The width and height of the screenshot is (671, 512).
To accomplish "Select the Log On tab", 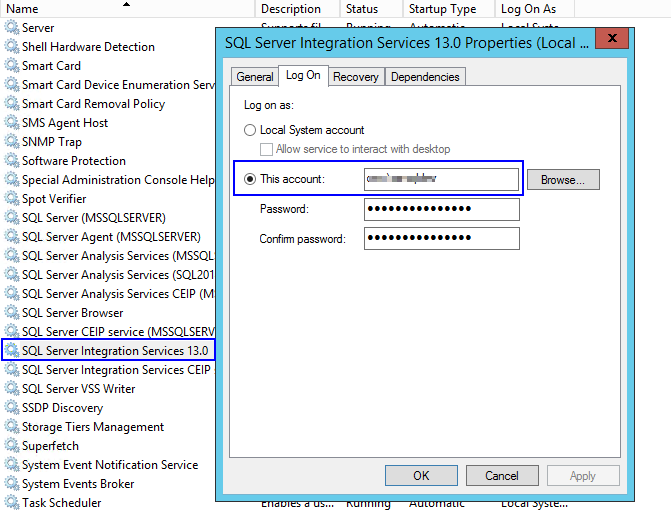I will (x=303, y=75).
